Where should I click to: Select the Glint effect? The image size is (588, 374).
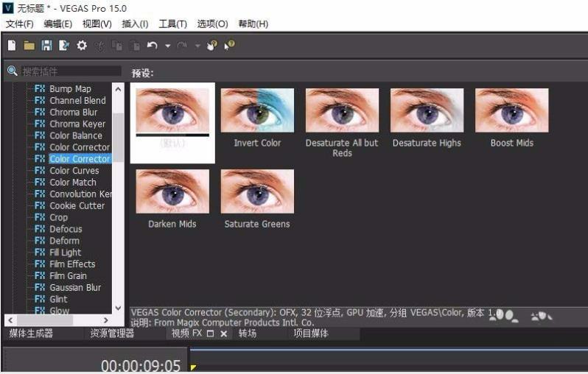click(x=58, y=299)
